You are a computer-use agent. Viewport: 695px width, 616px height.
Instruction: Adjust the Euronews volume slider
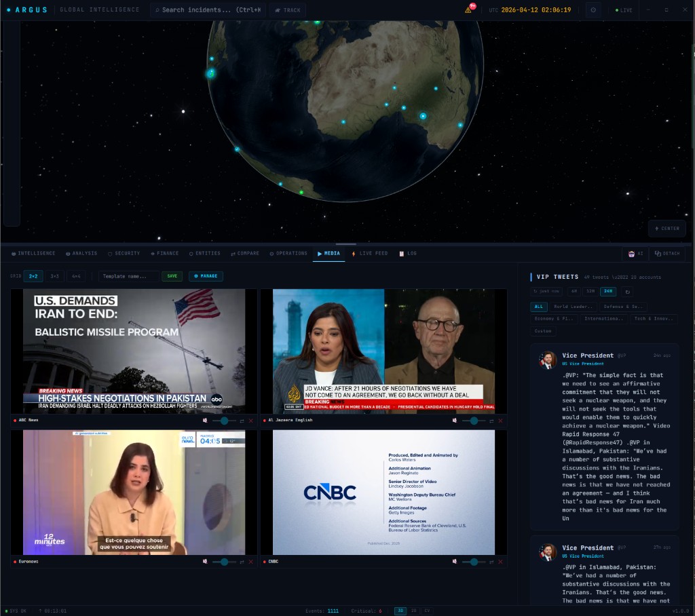pos(224,562)
